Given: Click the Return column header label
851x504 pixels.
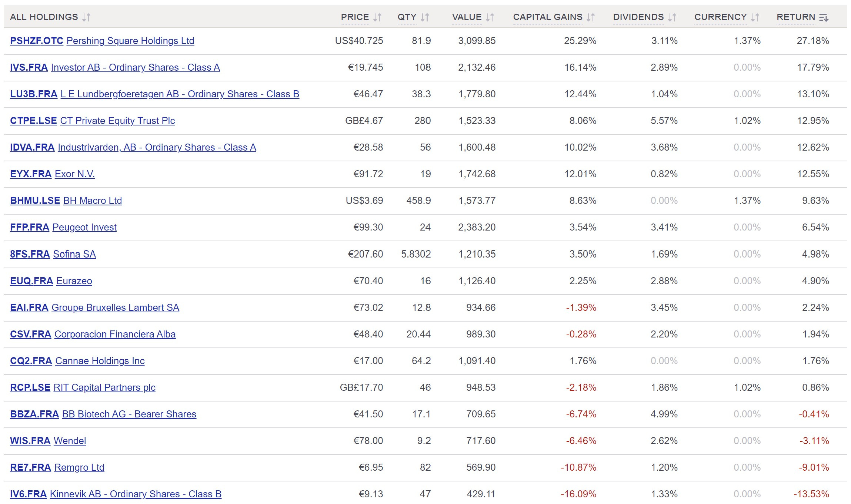Looking at the screenshot, I should (x=795, y=17).
